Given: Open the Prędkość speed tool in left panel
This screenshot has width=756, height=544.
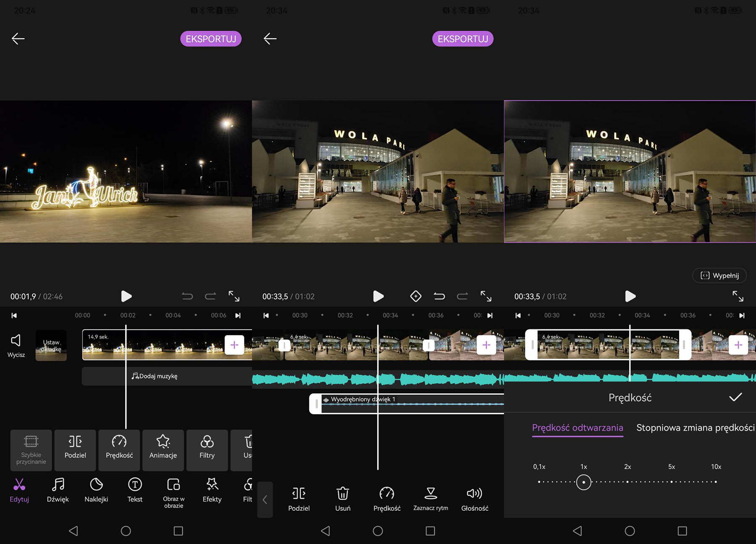Looking at the screenshot, I should [119, 450].
